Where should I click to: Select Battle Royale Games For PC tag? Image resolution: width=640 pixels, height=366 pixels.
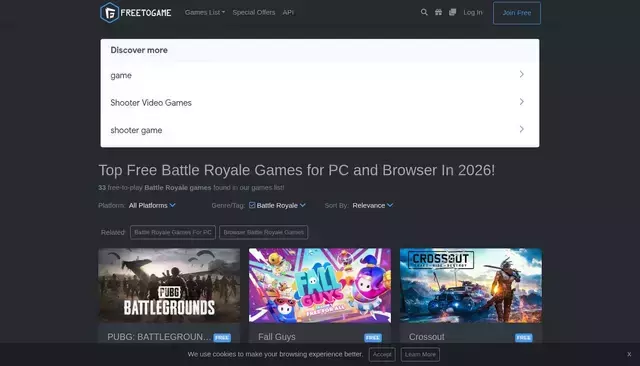(173, 232)
